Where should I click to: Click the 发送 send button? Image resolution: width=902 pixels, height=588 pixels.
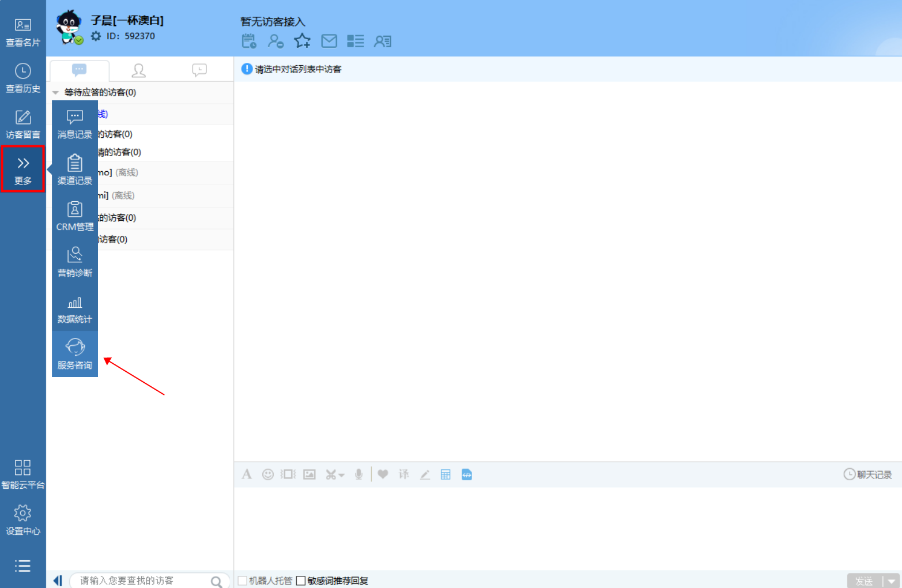[864, 581]
